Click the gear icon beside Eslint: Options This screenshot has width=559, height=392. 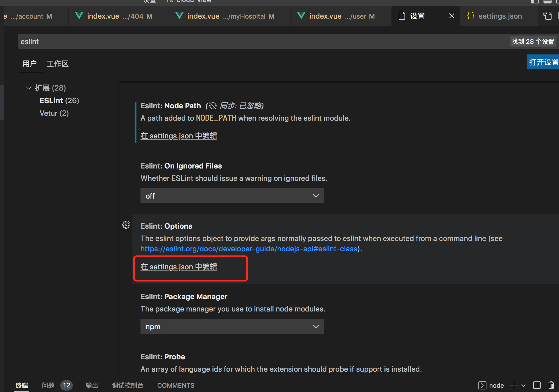(x=126, y=225)
